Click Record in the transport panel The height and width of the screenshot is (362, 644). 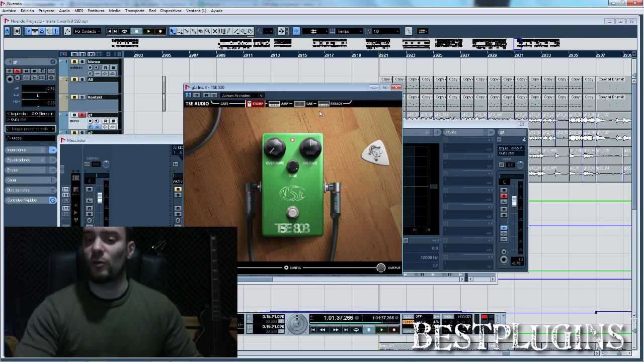tap(394, 330)
